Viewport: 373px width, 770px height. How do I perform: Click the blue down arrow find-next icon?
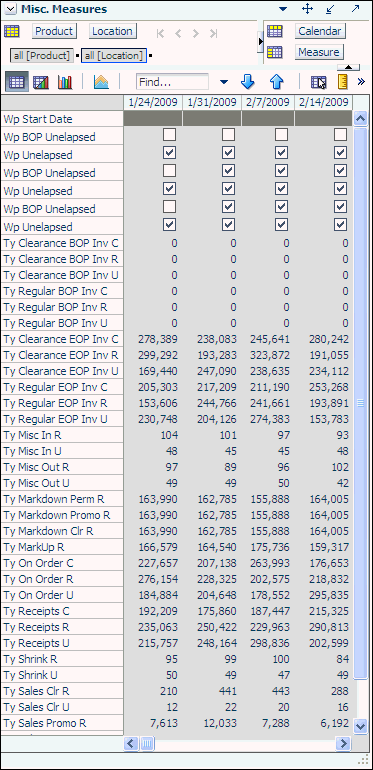point(248,82)
